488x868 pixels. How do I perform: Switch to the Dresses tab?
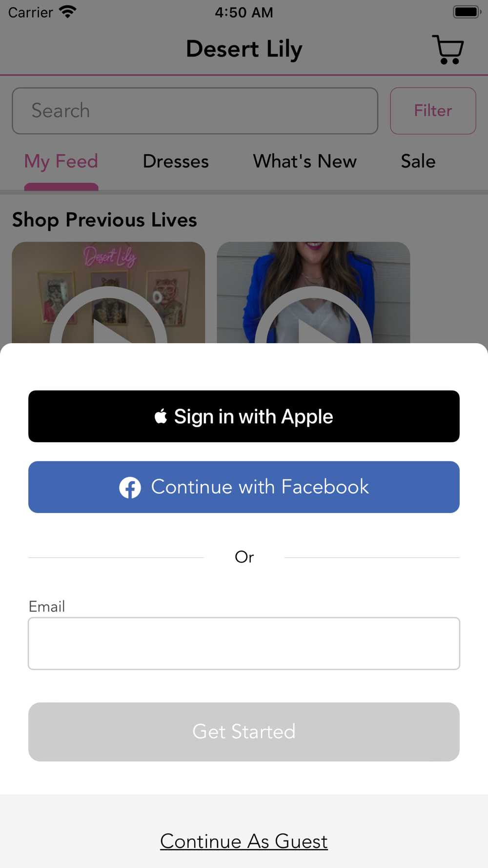[x=176, y=162]
